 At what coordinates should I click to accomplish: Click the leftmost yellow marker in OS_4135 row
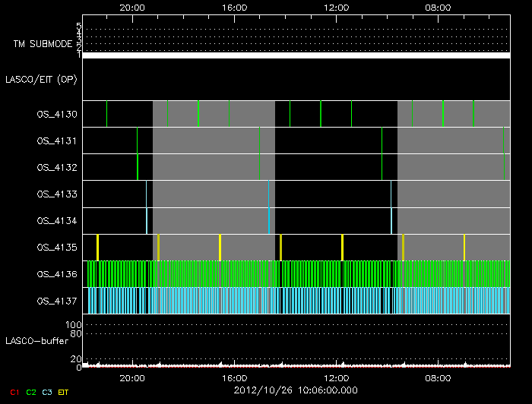pos(97,248)
